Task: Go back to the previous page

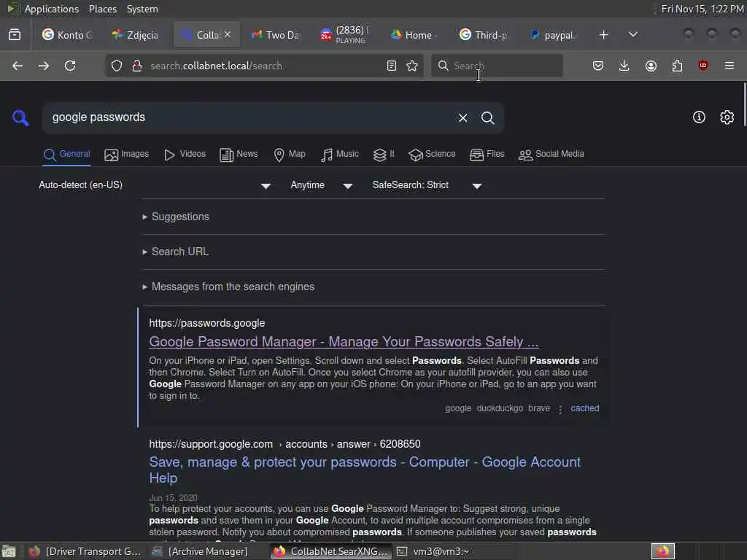Action: tap(18, 66)
